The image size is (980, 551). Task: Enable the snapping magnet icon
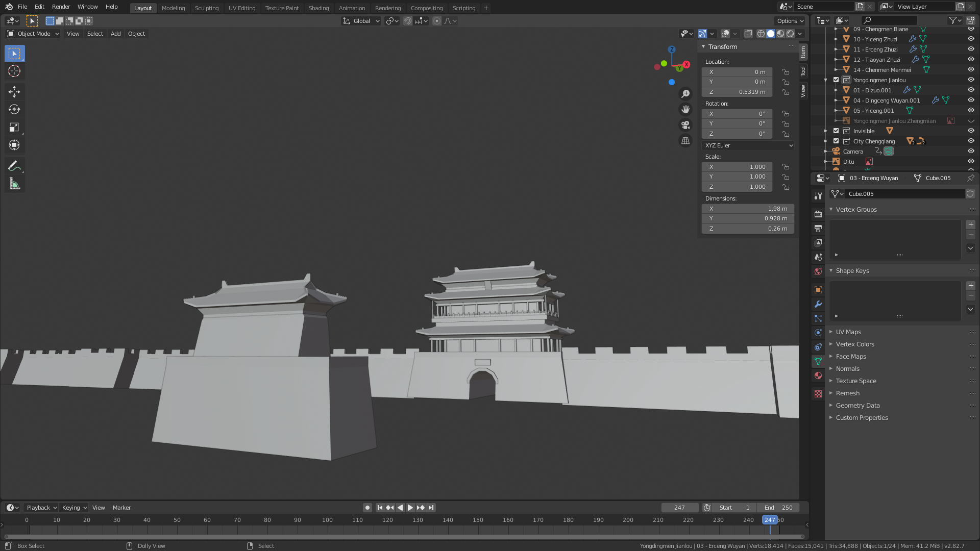point(408,21)
